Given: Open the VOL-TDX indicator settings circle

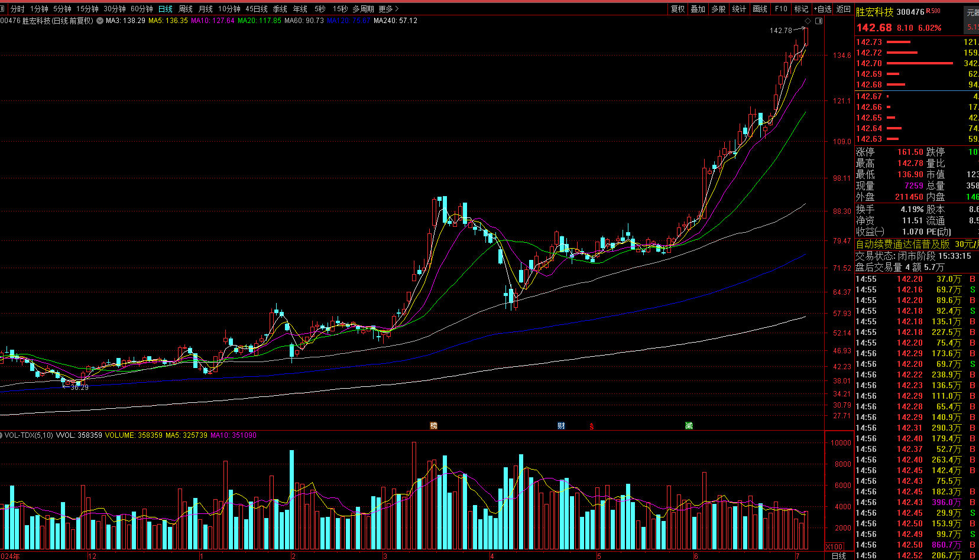Looking at the screenshot, I should coord(2,435).
